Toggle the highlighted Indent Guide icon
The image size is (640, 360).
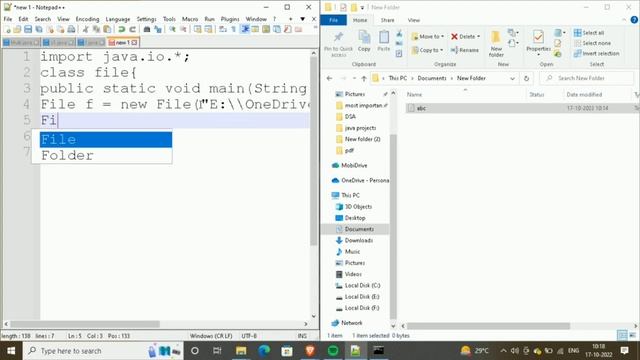[x=245, y=29]
